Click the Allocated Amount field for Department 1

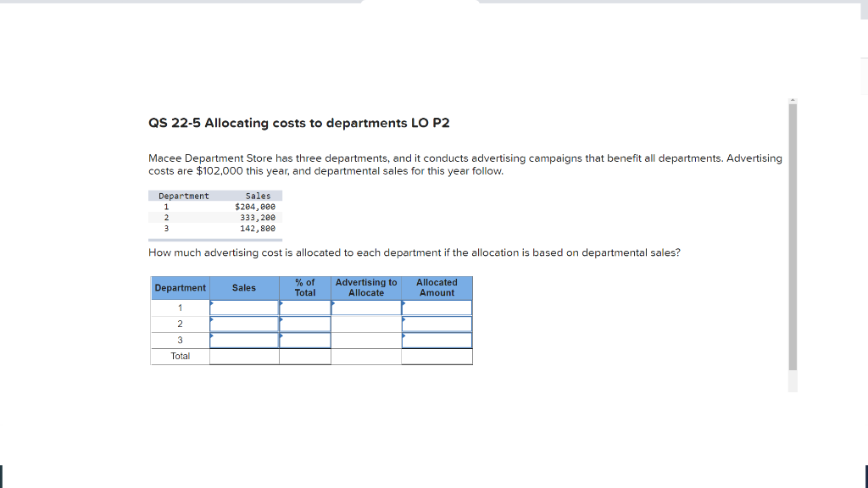point(437,306)
